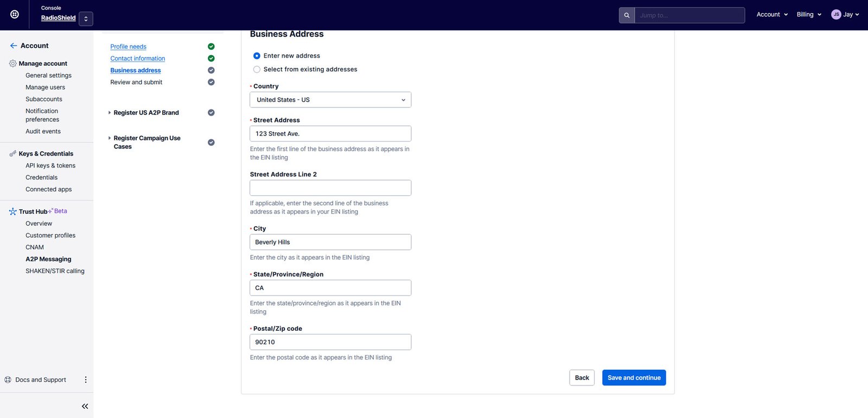The height and width of the screenshot is (418, 868).
Task: Select from existing addresses radio option
Action: coord(257,69)
